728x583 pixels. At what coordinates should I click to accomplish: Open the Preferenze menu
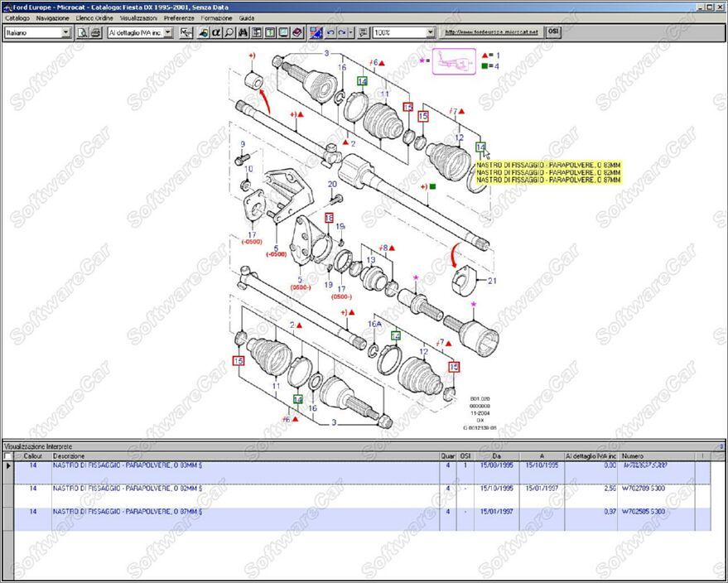point(179,17)
